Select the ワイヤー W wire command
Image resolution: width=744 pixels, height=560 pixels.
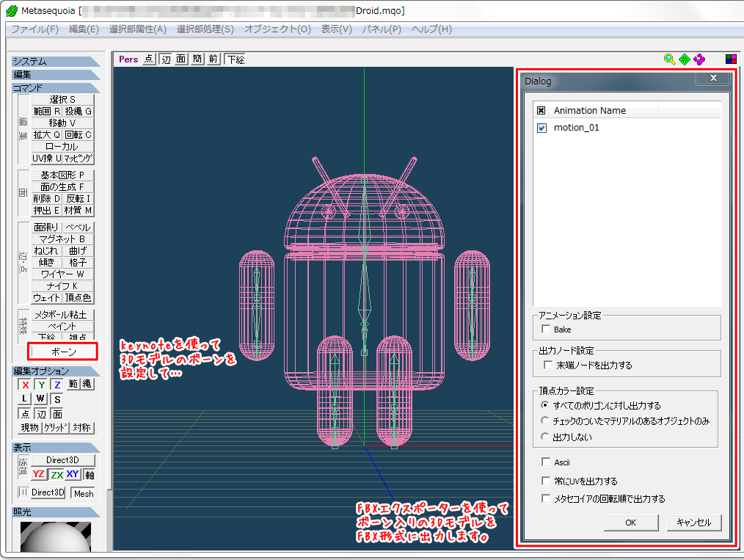[x=62, y=274]
